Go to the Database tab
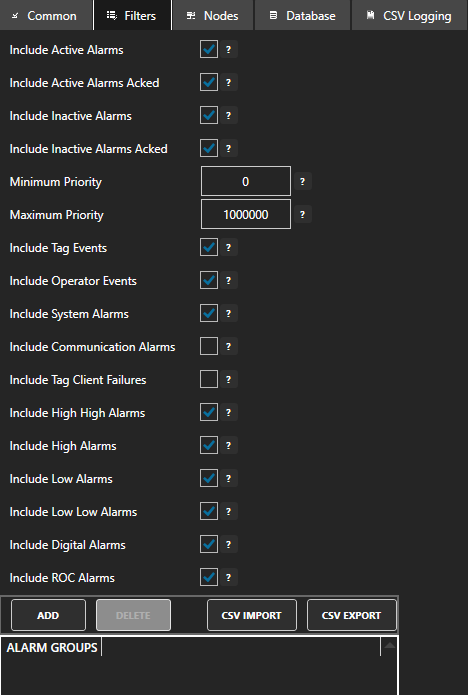The height and width of the screenshot is (695, 468). click(x=303, y=16)
